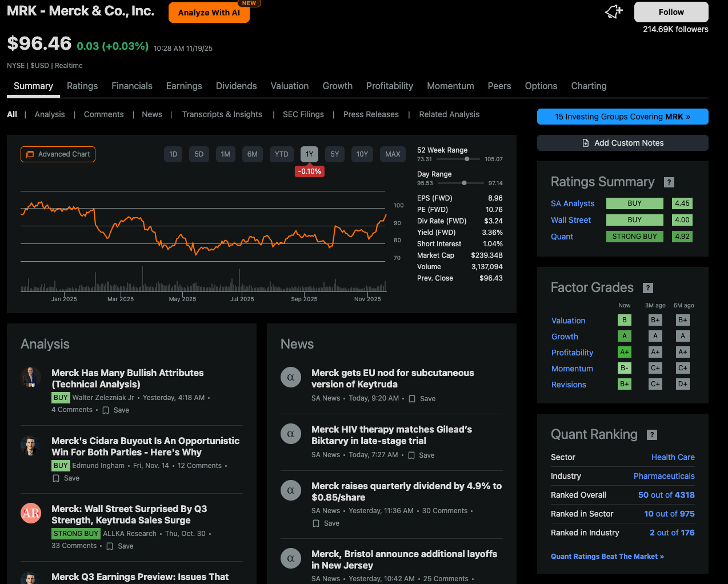
Task: Open SA Analysts rating link
Action: (573, 203)
